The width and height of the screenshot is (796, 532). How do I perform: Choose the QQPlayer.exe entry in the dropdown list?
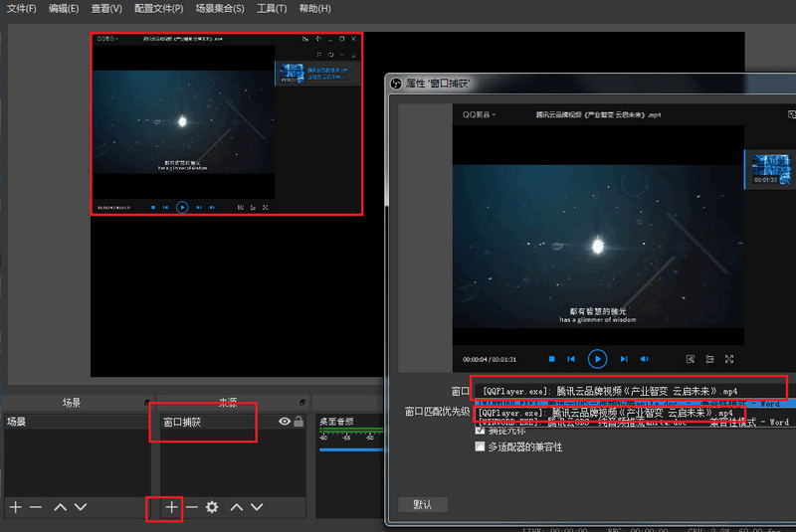pos(605,412)
